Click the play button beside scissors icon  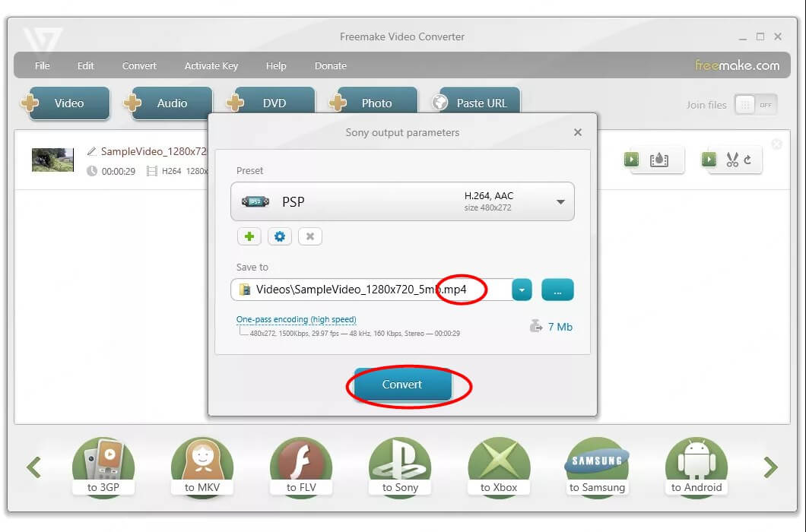709,159
